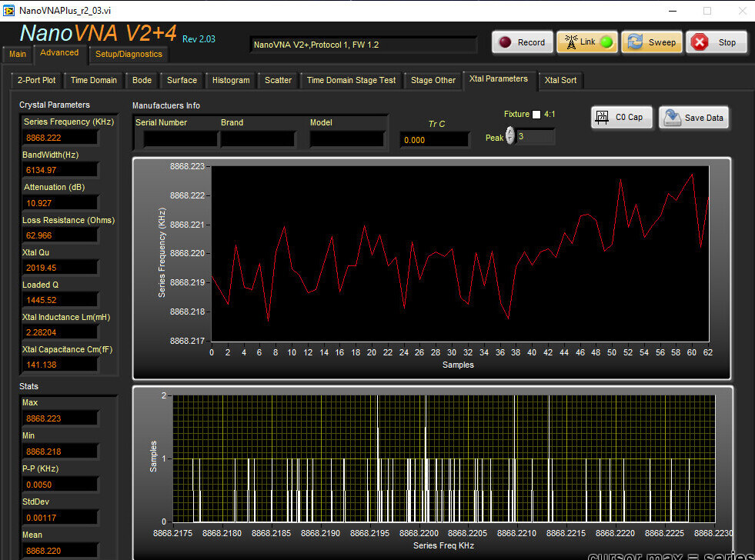Click the device info field NanoVNA V2+,Protocol 1
The image size is (755, 560).
(363, 45)
